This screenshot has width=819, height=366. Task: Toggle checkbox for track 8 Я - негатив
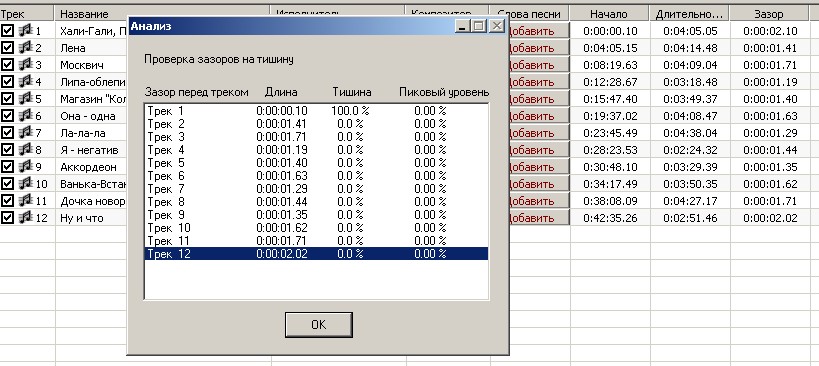pos(7,150)
